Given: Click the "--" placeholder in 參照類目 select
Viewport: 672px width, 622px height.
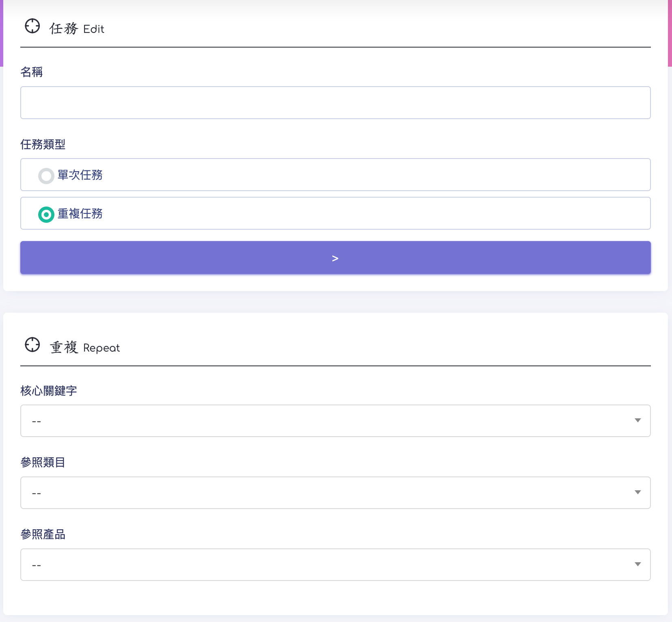Looking at the screenshot, I should [x=37, y=493].
